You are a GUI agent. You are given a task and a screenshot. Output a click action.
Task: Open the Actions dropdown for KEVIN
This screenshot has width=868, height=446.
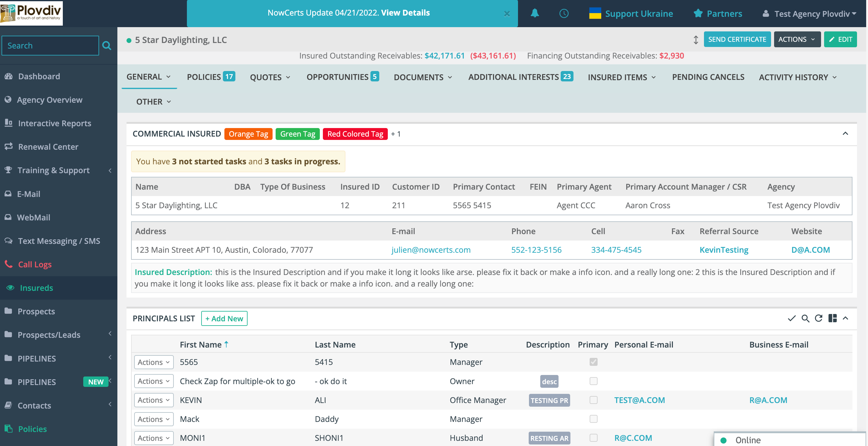154,400
